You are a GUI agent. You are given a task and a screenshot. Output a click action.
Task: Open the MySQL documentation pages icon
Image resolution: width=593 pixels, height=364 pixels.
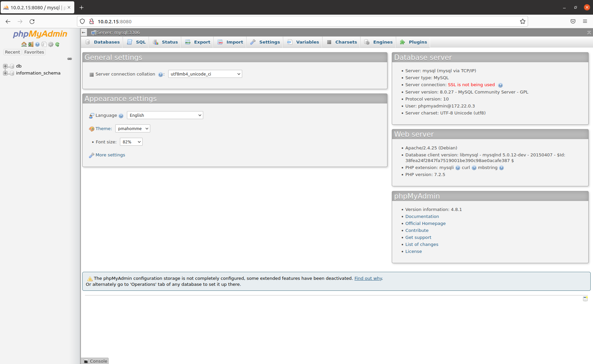coord(44,44)
